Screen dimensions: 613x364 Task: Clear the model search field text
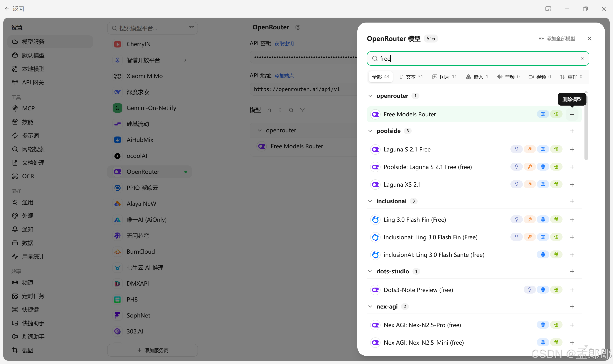pos(582,59)
